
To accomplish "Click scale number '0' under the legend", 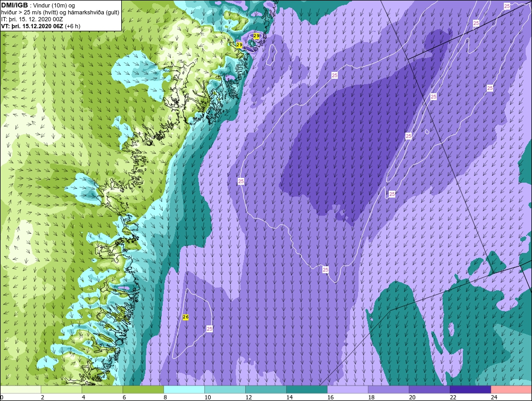I will (2, 397).
